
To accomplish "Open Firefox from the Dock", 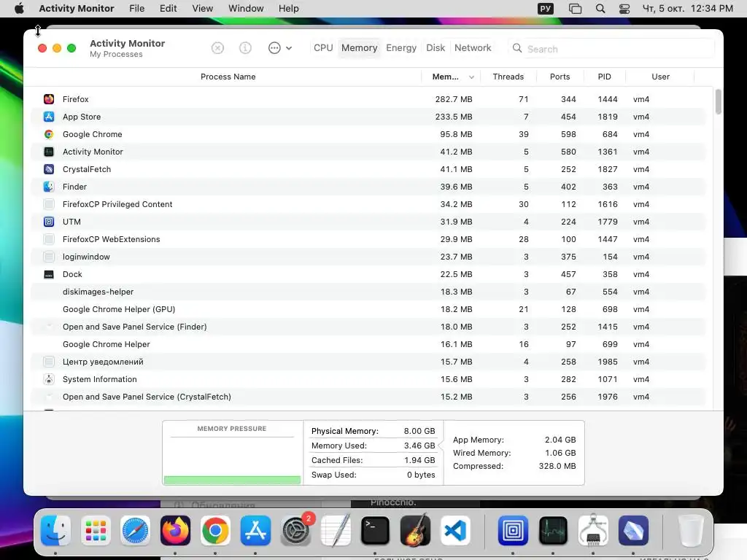I will click(x=175, y=531).
